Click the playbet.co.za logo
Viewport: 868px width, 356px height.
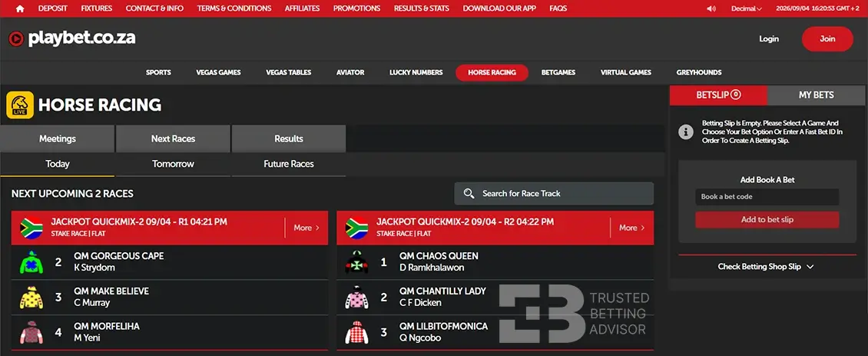tap(72, 38)
